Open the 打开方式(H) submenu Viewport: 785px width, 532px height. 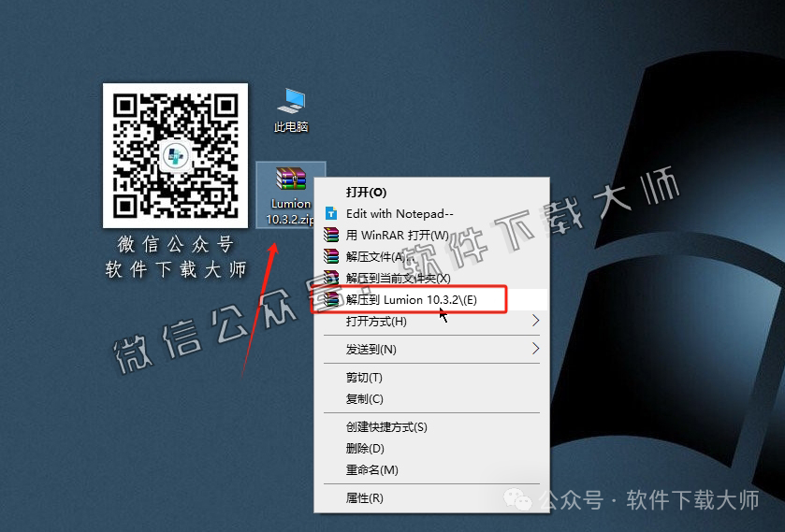(x=431, y=322)
